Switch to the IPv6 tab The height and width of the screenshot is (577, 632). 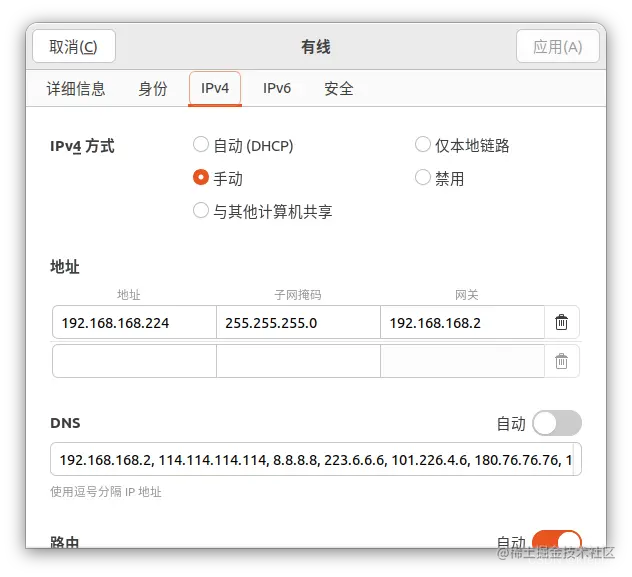click(x=277, y=89)
